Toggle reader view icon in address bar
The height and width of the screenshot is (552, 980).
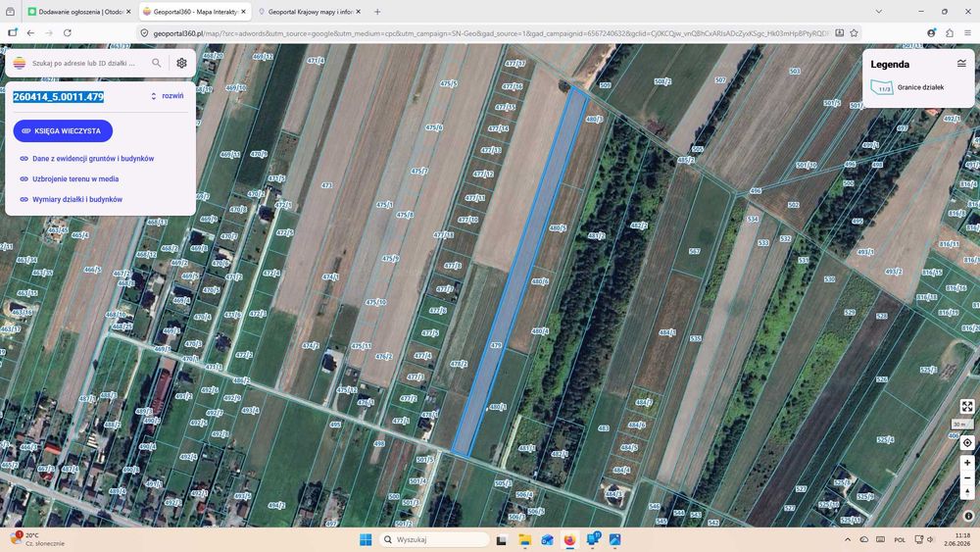[840, 32]
